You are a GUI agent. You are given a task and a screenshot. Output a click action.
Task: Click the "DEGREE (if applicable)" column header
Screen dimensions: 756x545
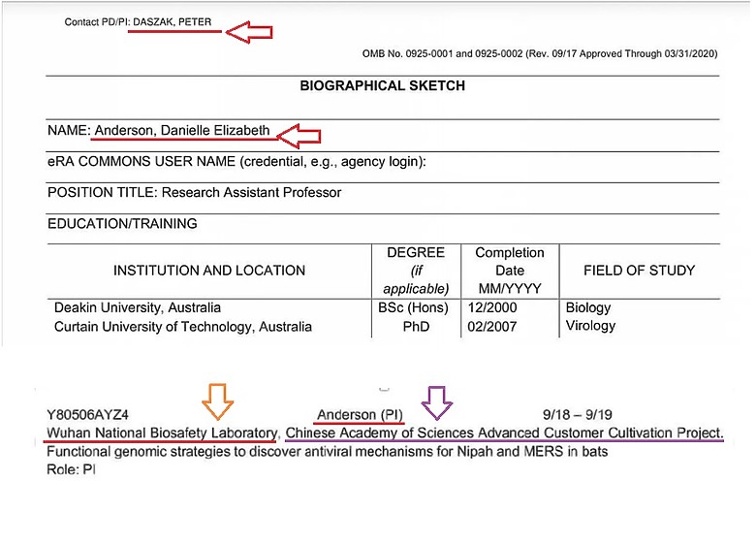tap(416, 271)
